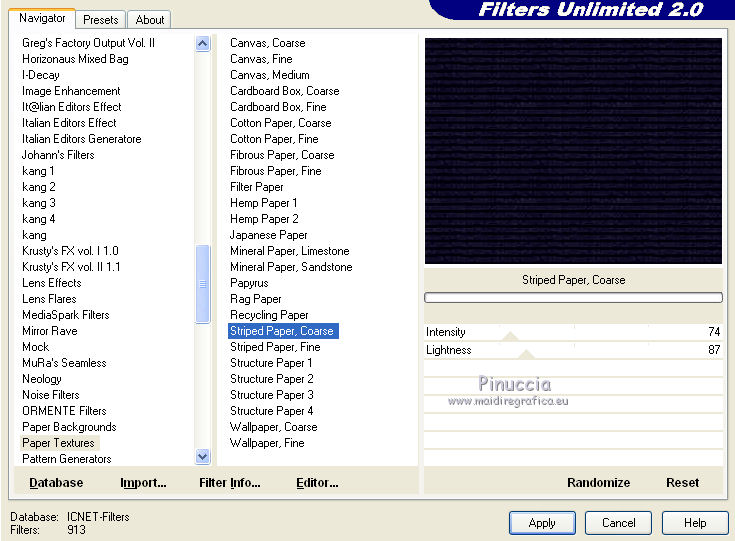The width and height of the screenshot is (735, 541).
Task: Select It@lian Editors Effect category
Action: [71, 107]
